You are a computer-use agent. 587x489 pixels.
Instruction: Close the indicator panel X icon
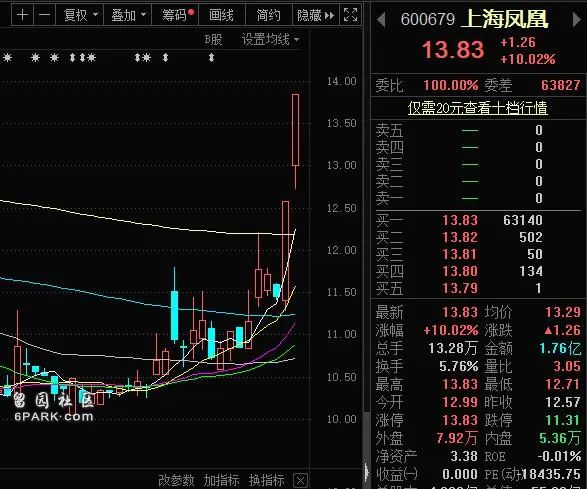[300, 480]
